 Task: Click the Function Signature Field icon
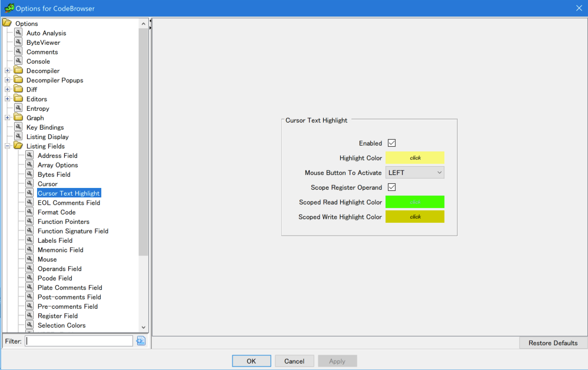[x=29, y=230]
